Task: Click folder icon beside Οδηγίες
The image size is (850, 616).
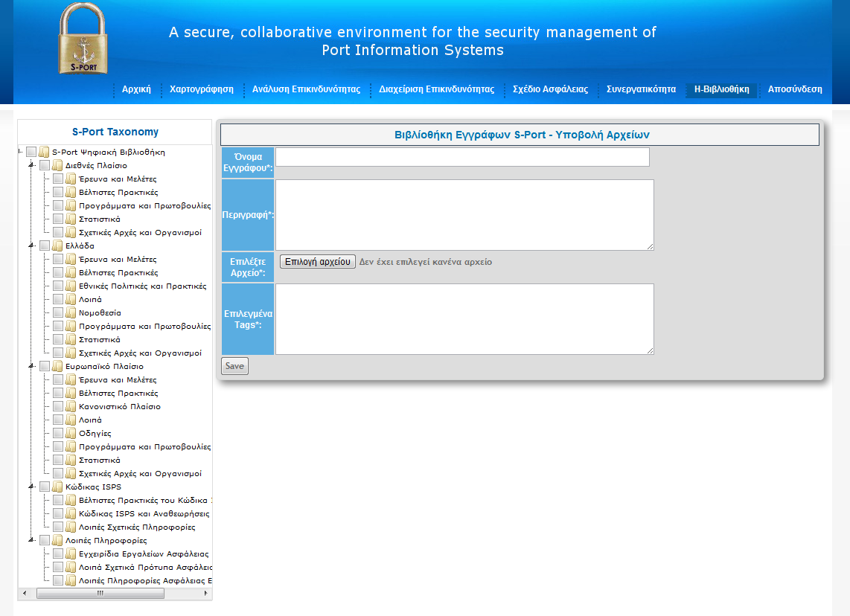Action: click(71, 433)
